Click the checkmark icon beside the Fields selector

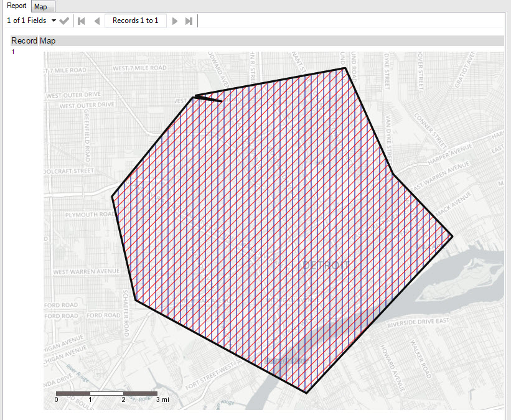(x=63, y=21)
